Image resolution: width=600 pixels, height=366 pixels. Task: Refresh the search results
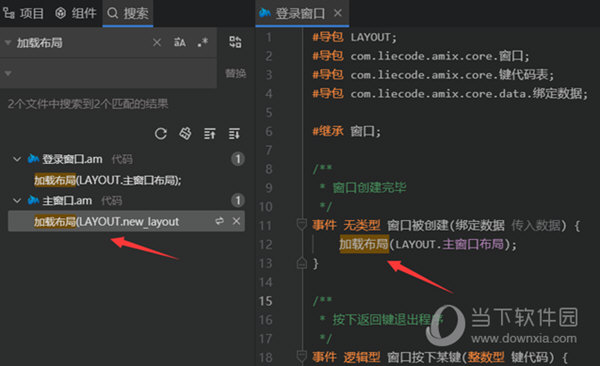tap(161, 134)
